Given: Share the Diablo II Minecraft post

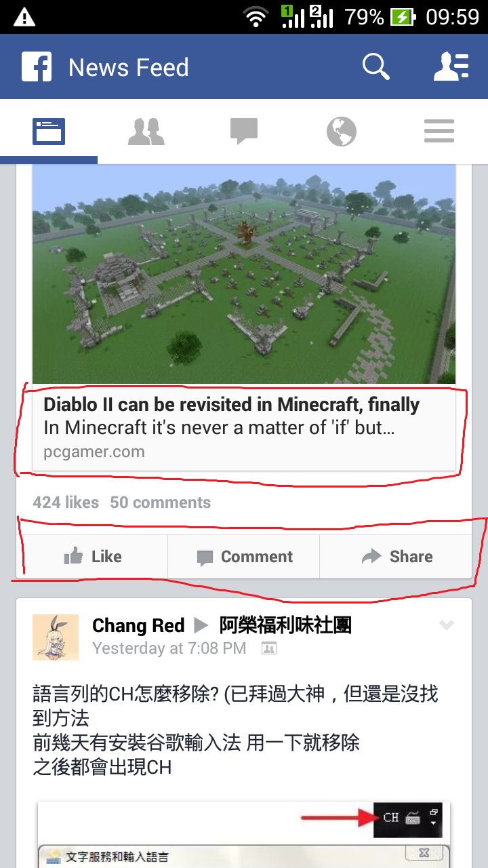Looking at the screenshot, I should click(396, 557).
